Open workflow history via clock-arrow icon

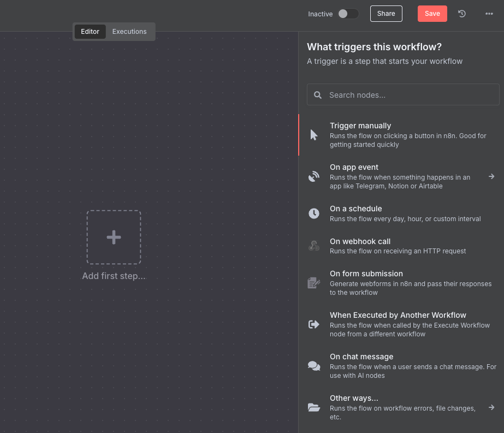point(462,14)
